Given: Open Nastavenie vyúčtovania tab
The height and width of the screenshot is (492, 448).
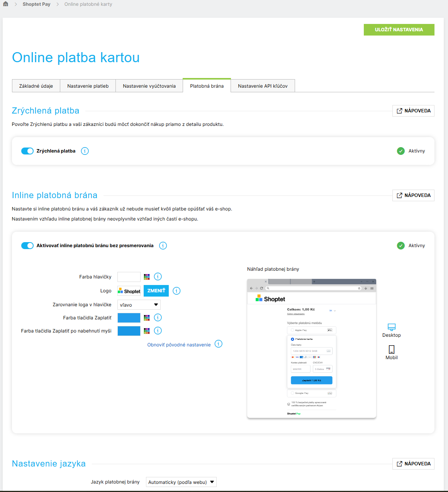Looking at the screenshot, I should pyautogui.click(x=149, y=86).
